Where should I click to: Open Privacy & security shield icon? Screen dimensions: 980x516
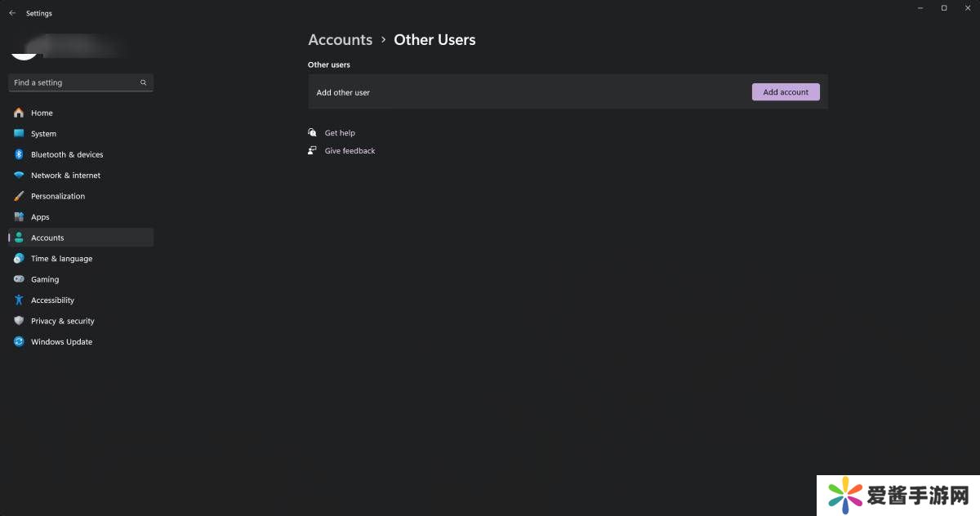click(19, 321)
